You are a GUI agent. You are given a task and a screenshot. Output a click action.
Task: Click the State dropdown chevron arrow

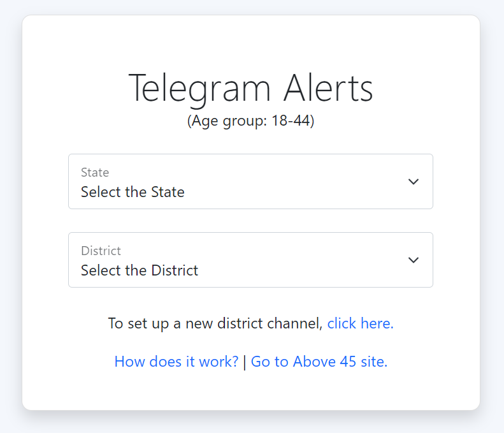pos(414,182)
